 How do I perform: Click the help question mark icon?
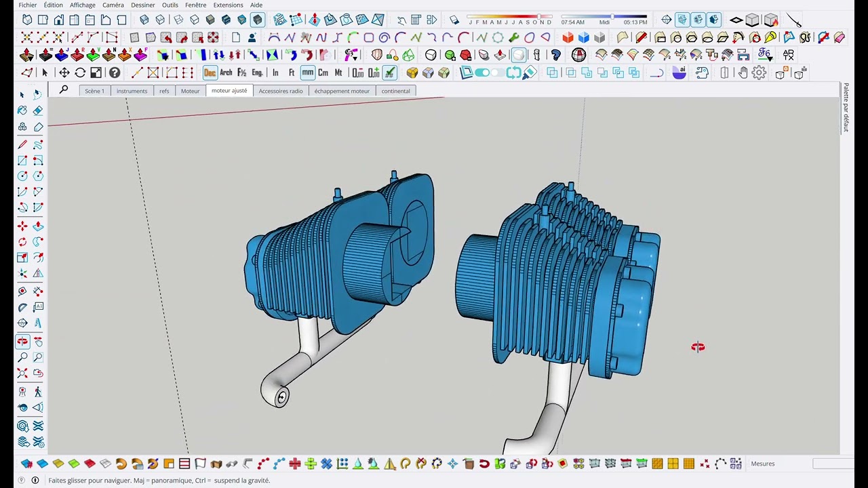coord(115,73)
